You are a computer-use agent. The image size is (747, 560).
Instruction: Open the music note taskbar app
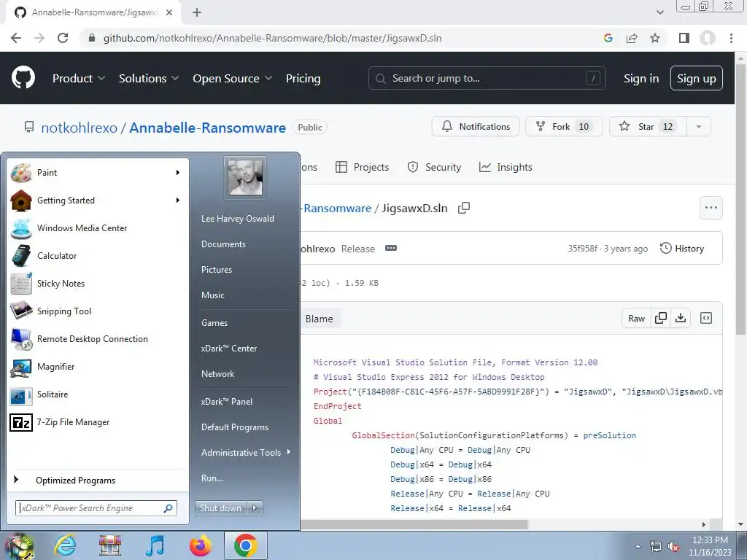point(155,545)
